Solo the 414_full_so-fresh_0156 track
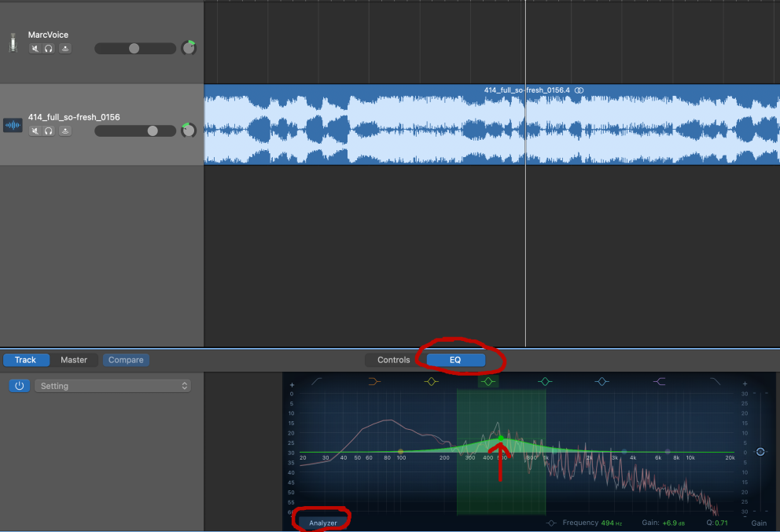The image size is (780, 532). (x=48, y=130)
